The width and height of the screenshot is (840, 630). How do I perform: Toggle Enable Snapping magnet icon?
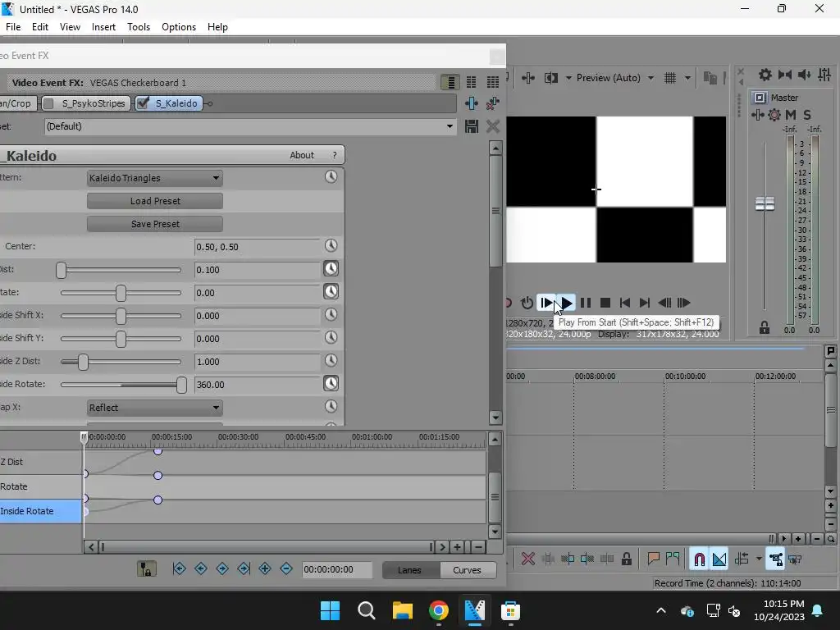point(699,559)
